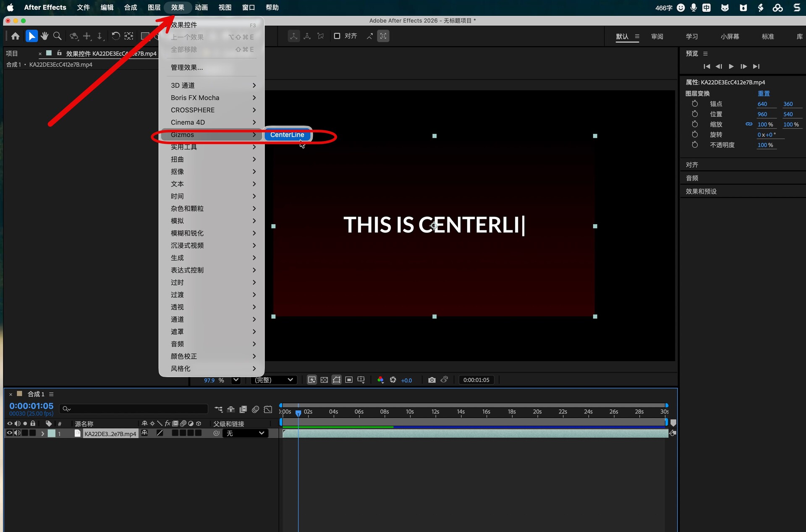Click the snapping options icon beside 对齐
Screen dimensions: 806x532
(x=369, y=36)
